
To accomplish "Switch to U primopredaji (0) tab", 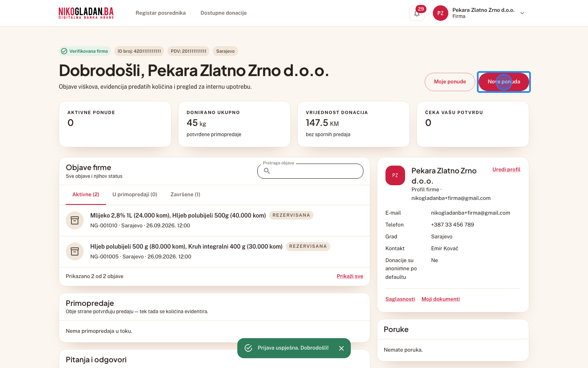I will point(135,195).
